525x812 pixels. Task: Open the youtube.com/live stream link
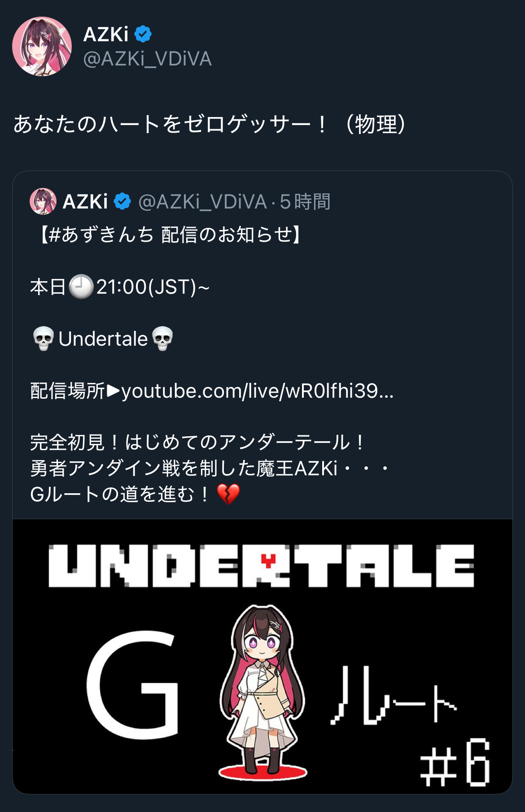258,391
